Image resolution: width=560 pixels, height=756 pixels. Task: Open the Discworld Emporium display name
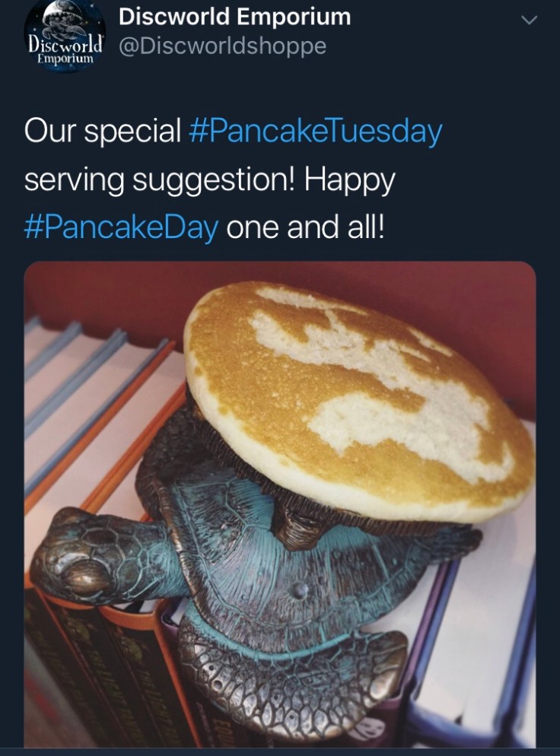click(234, 16)
